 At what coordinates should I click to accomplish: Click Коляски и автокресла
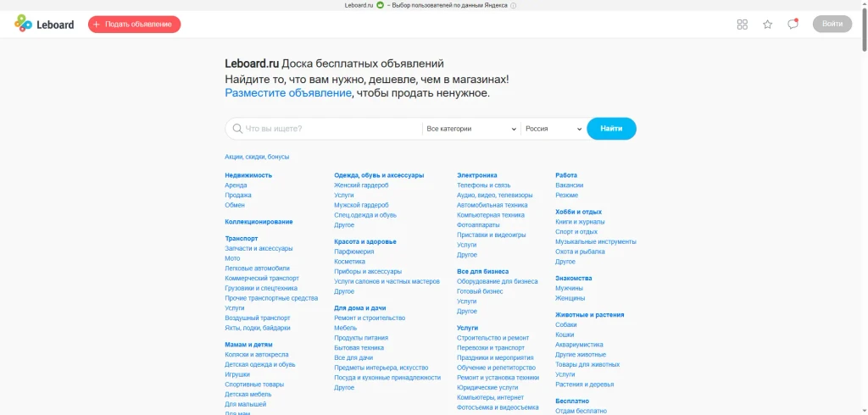click(257, 355)
